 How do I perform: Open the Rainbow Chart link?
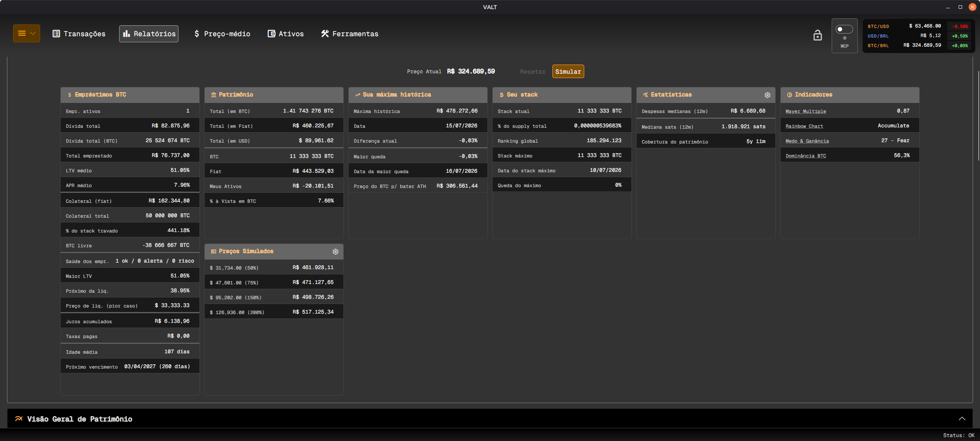804,126
